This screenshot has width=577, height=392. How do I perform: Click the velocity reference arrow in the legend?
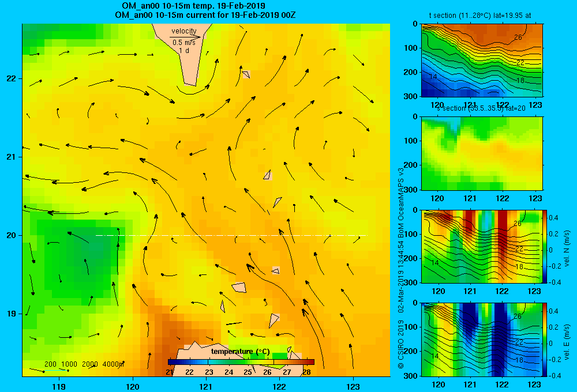185,37
